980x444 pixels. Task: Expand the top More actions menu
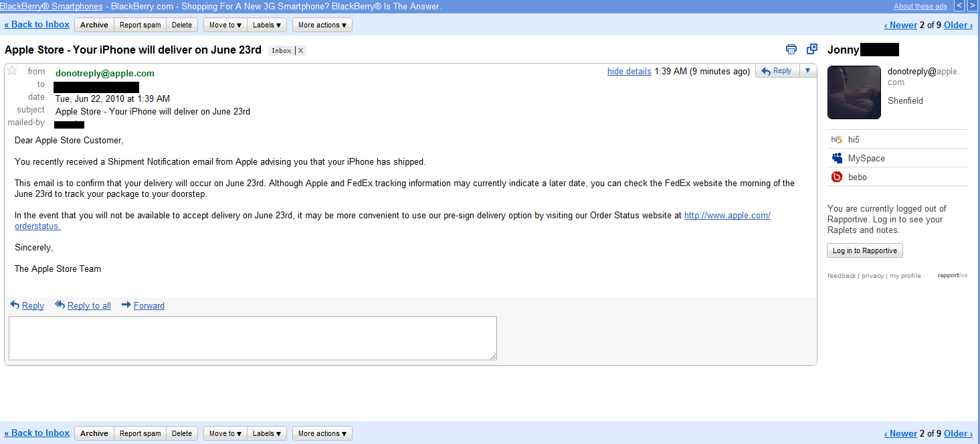click(322, 25)
